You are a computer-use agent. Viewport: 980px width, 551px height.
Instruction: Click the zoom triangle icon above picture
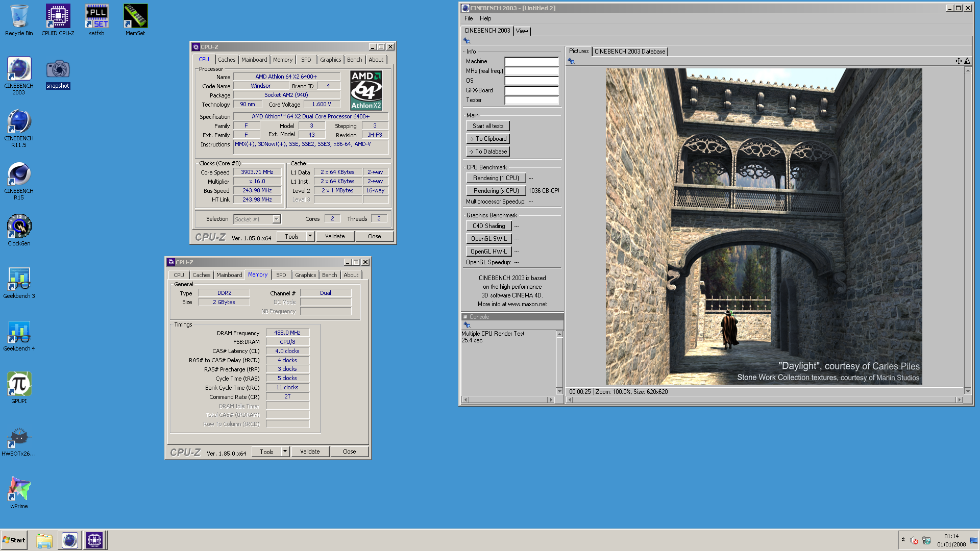(967, 61)
